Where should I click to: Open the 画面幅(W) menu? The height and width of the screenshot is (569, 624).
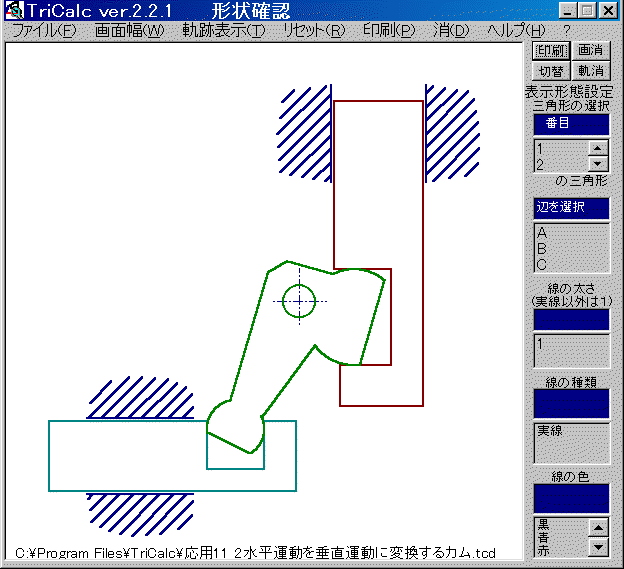[129, 31]
